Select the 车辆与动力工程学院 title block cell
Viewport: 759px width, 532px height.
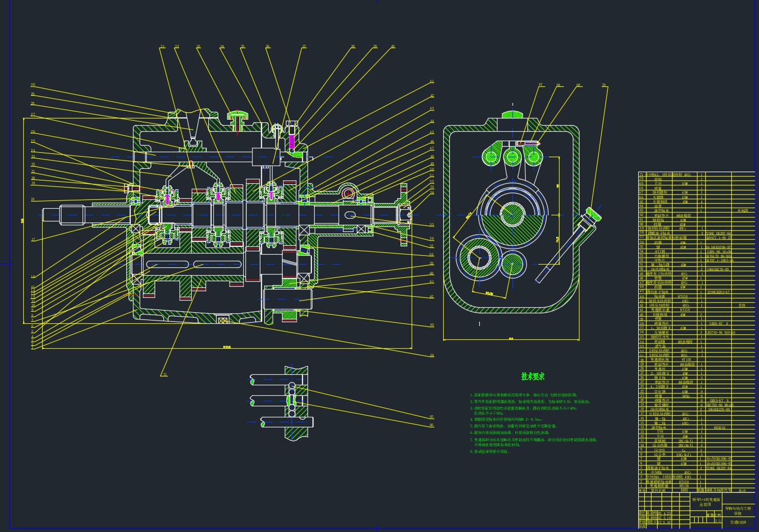(x=737, y=510)
